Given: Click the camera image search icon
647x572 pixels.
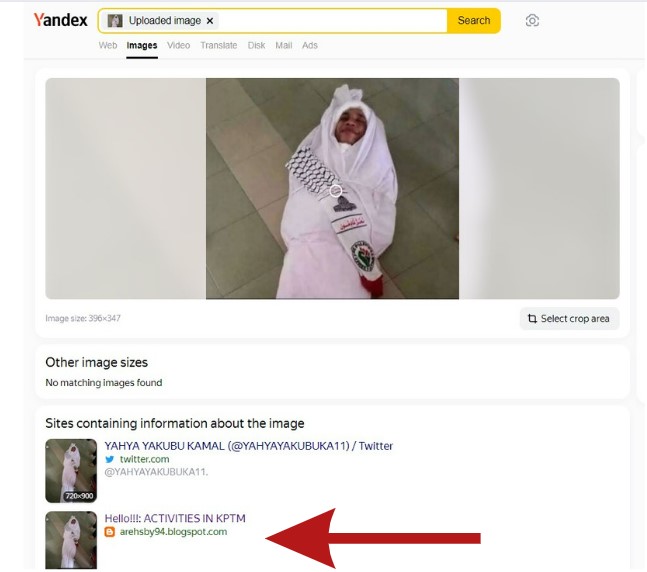Looking at the screenshot, I should [x=532, y=21].
